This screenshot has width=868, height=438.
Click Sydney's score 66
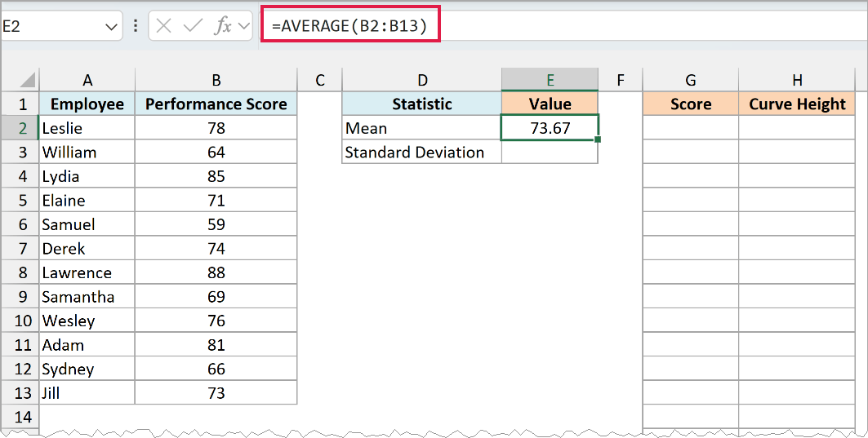[216, 369]
